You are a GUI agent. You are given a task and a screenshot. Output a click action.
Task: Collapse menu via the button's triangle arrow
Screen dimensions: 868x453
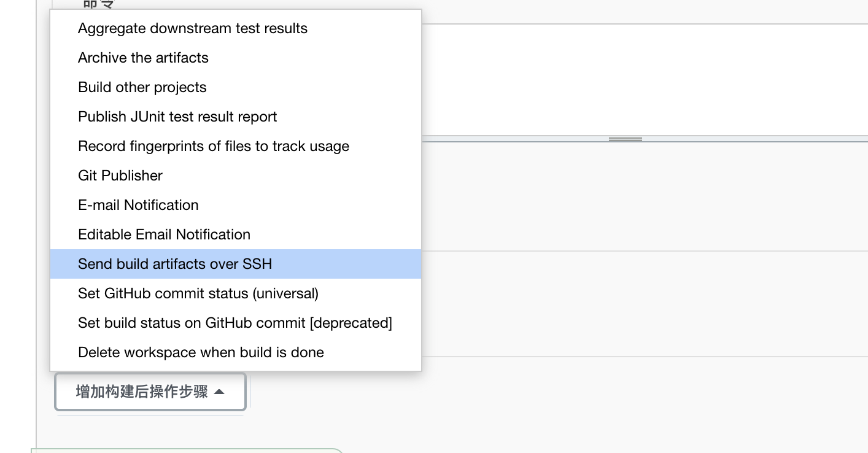(219, 392)
